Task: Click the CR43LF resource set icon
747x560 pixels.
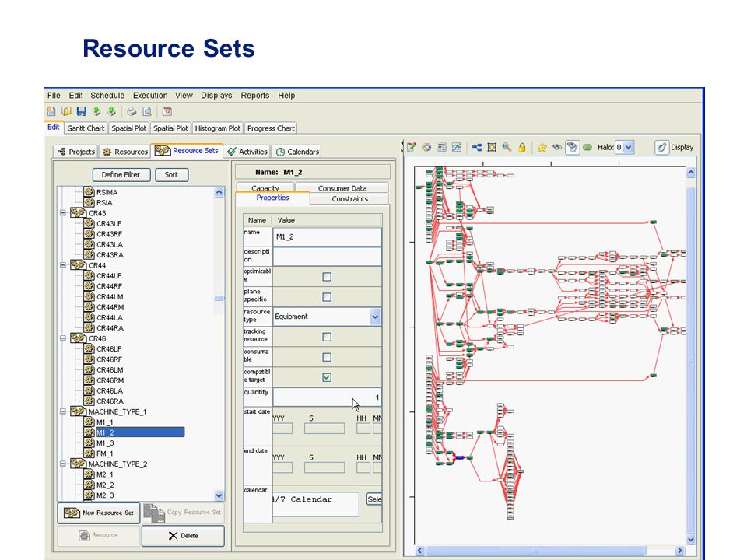Action: point(89,223)
